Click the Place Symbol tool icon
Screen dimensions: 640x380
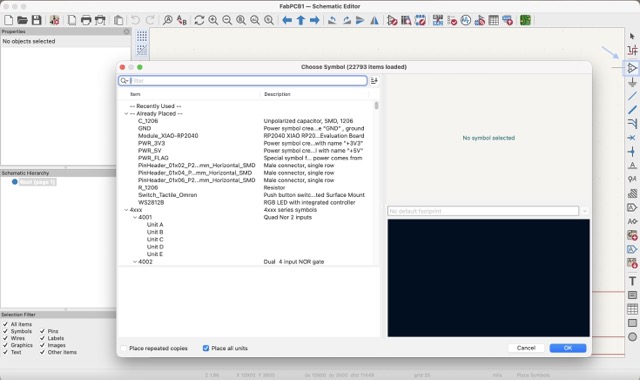point(632,68)
